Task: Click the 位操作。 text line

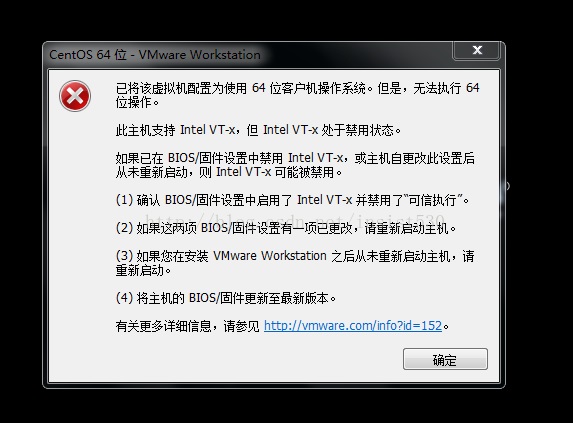Action: [x=137, y=102]
